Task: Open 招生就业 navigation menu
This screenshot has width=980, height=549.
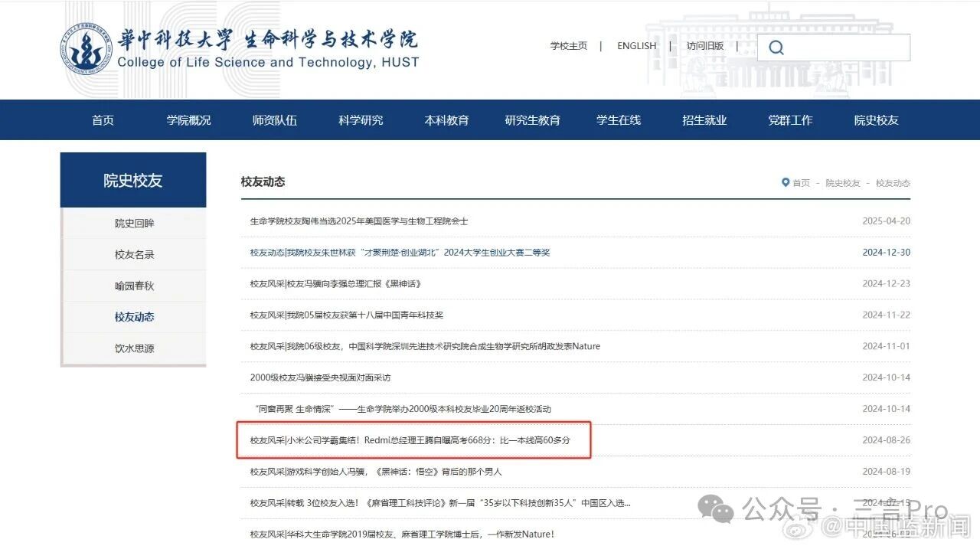Action: (x=704, y=120)
